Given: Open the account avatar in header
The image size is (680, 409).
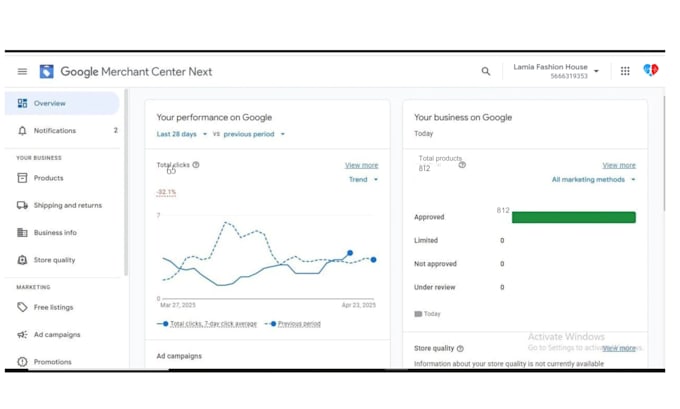Looking at the screenshot, I should click(651, 70).
